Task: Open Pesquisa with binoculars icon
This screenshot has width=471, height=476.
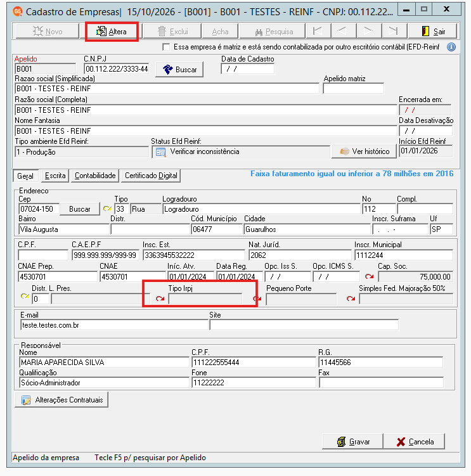Action: pyautogui.click(x=273, y=32)
